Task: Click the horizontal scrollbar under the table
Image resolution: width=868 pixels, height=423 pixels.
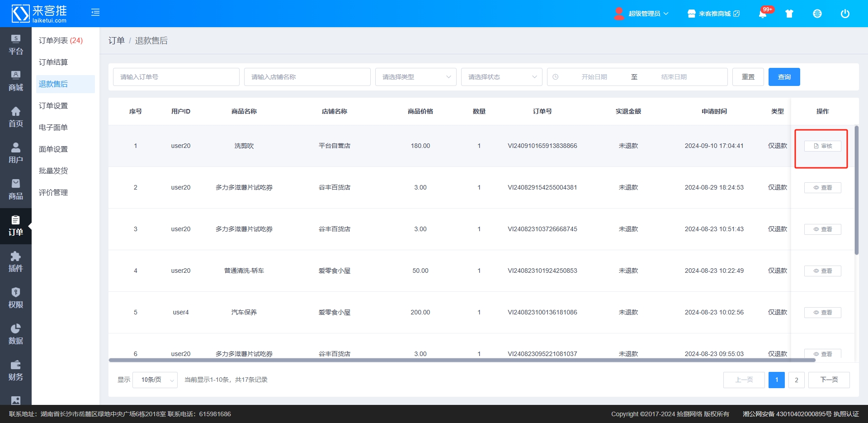Action: 461,360
